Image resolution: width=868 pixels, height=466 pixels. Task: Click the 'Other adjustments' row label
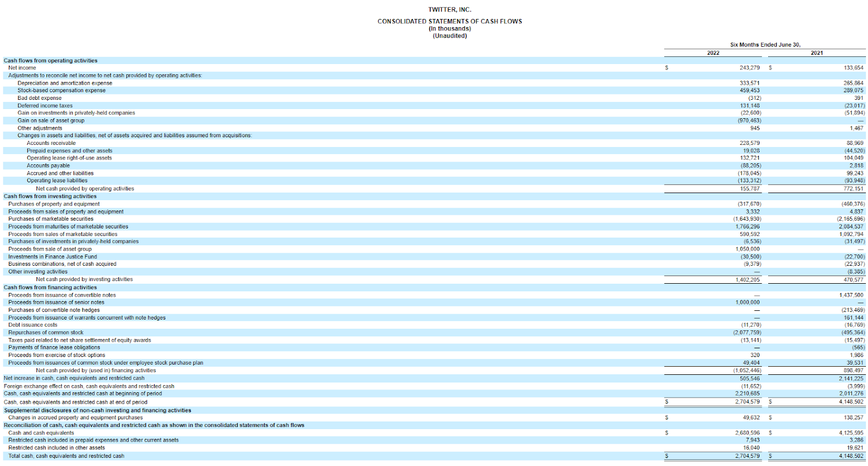(40, 128)
